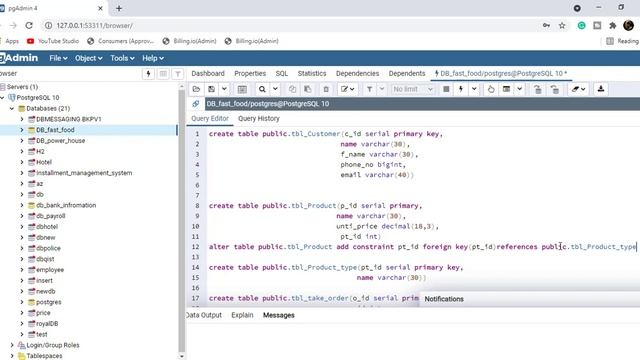
Task: Open explain options dropdown arrow
Action: pyautogui.click(x=520, y=89)
